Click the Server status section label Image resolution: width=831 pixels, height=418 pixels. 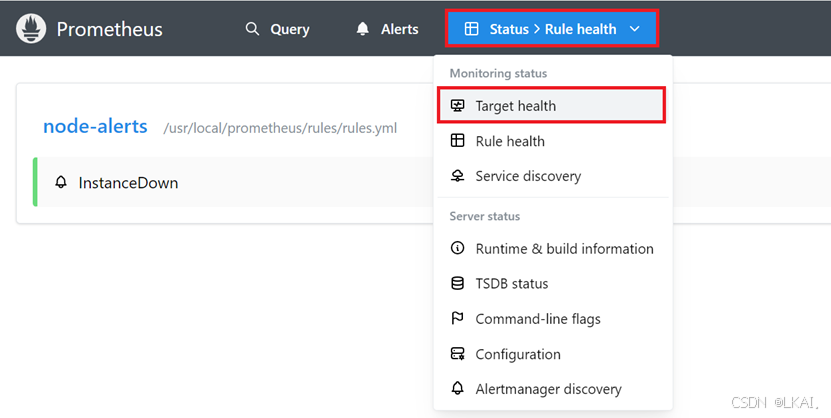[x=484, y=216]
